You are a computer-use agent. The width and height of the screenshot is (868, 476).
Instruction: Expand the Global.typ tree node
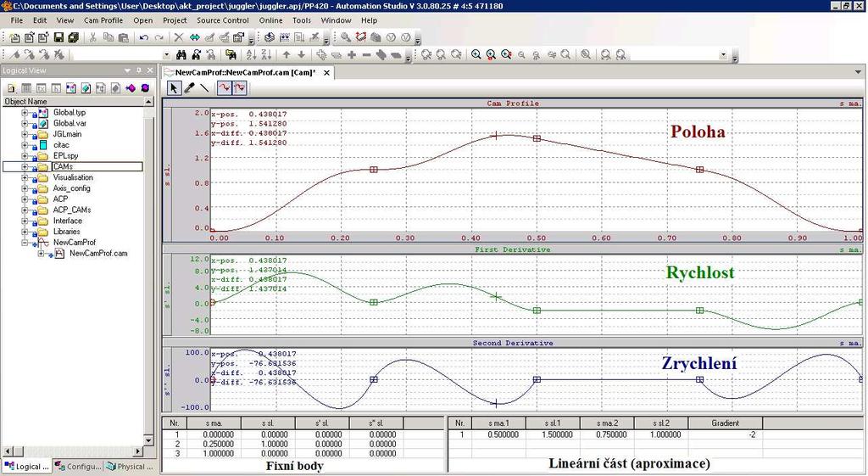point(25,113)
